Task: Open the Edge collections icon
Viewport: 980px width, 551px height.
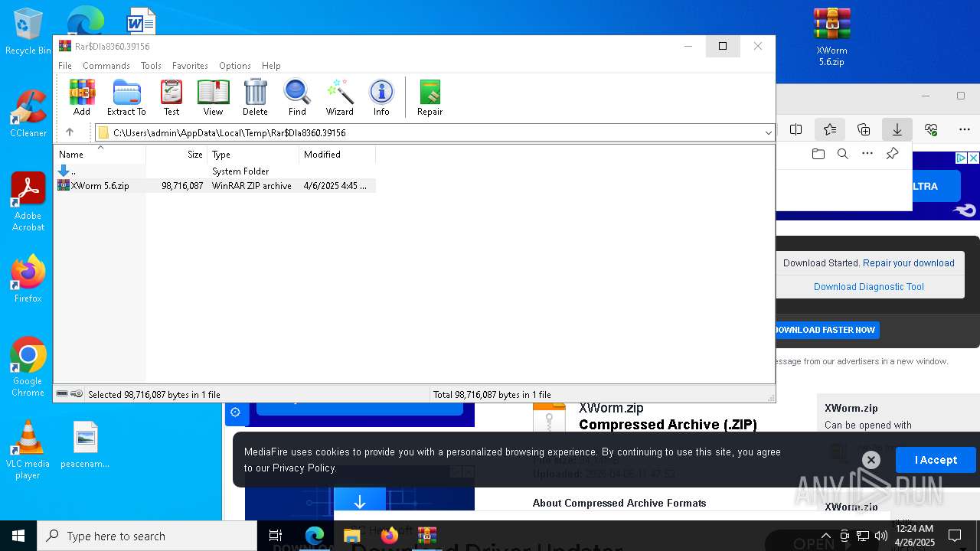Action: tap(864, 129)
